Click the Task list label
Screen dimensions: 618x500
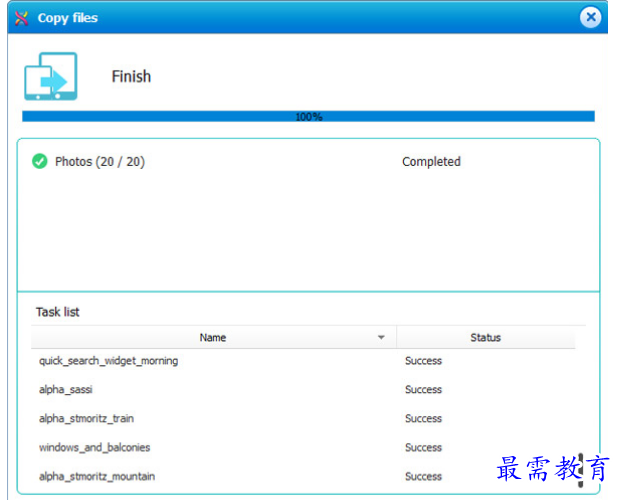(58, 312)
